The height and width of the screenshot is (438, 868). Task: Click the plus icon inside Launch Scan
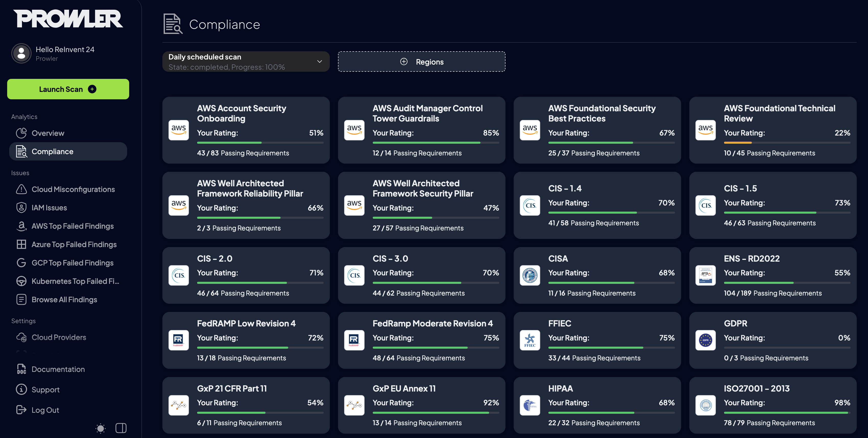pyautogui.click(x=92, y=89)
